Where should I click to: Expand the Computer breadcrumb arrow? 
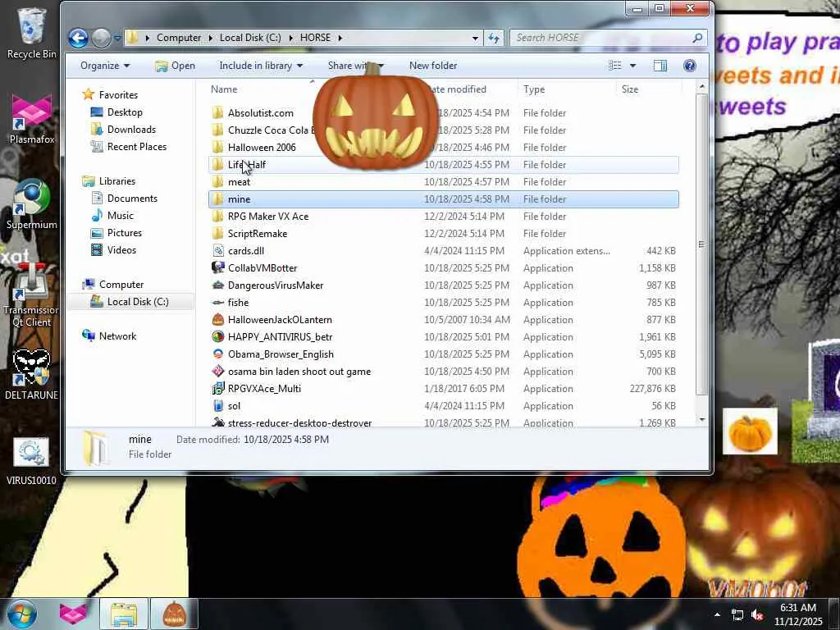211,38
